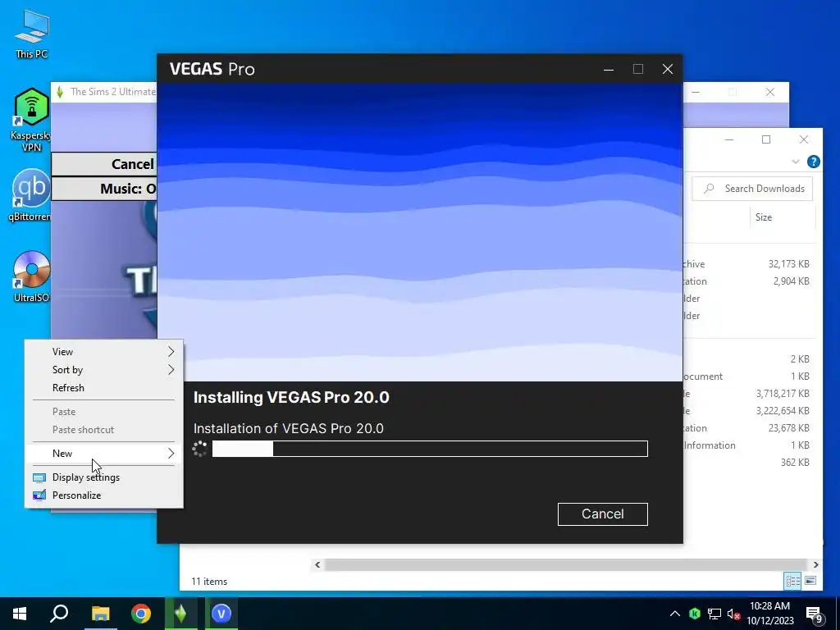
Task: Click the VEGAS installation progress bar
Action: click(430, 449)
